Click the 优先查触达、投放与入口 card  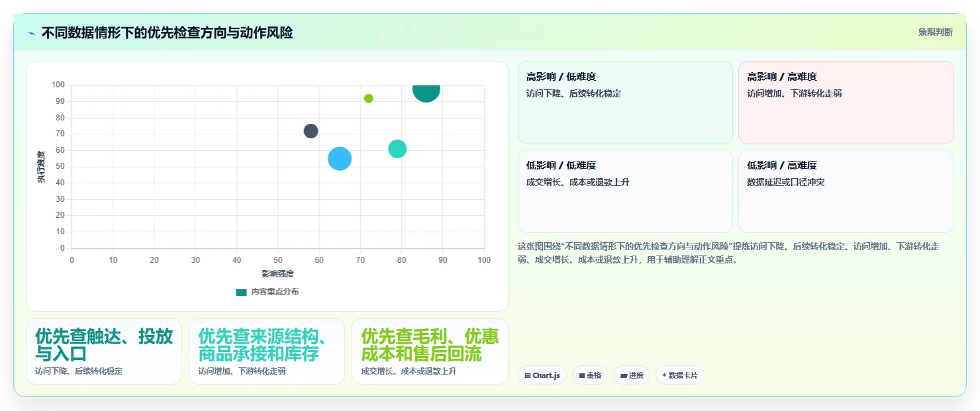click(x=104, y=351)
